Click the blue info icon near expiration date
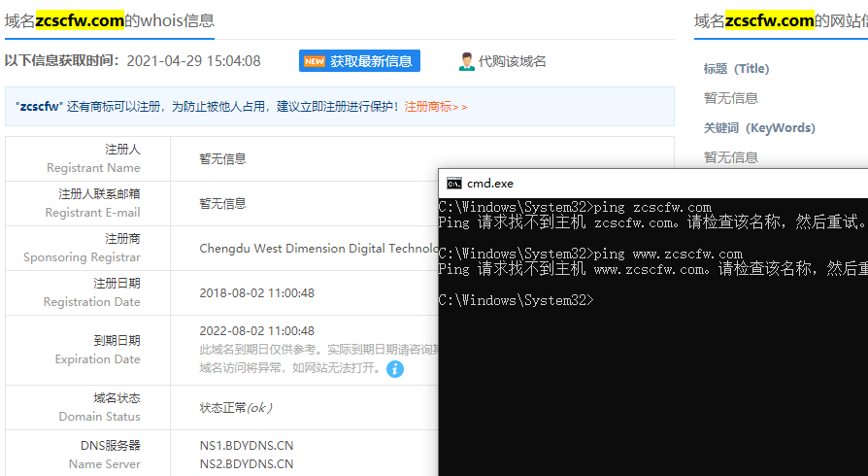The width and height of the screenshot is (868, 476). pos(395,369)
